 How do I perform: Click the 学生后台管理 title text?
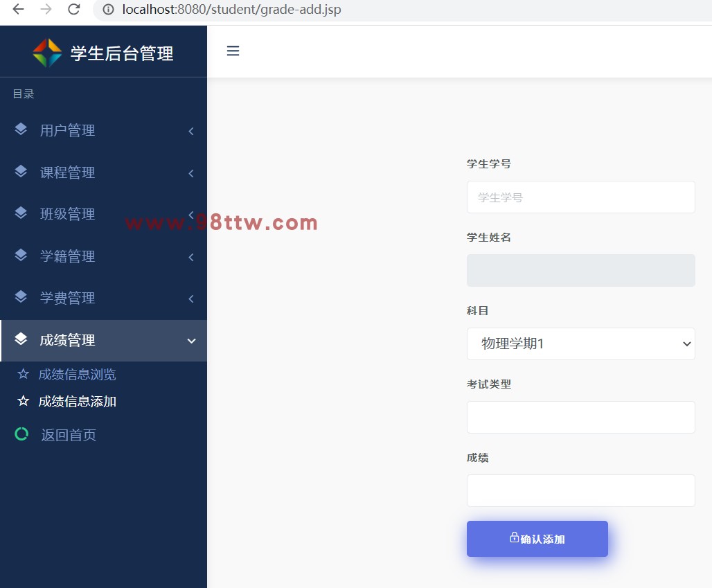(122, 53)
